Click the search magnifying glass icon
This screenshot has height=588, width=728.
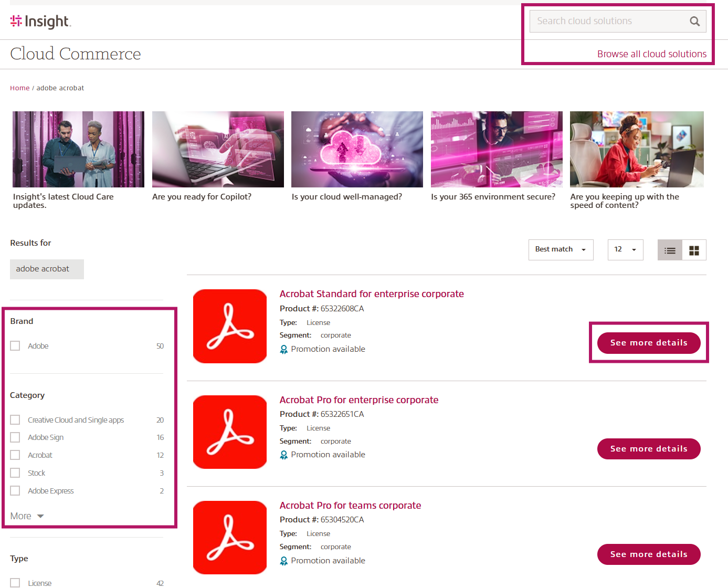point(694,21)
